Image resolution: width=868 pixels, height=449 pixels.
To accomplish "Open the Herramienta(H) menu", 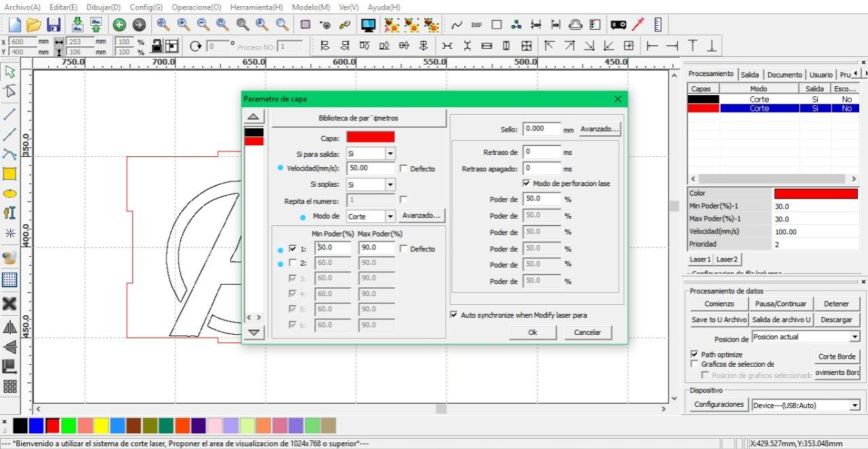I will (257, 7).
